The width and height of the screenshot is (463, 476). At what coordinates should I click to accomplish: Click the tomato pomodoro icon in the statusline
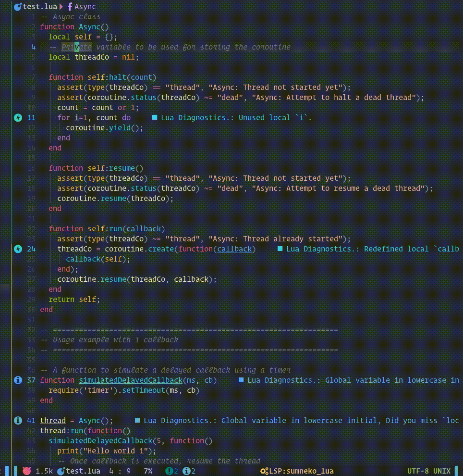pyautogui.click(x=28, y=471)
